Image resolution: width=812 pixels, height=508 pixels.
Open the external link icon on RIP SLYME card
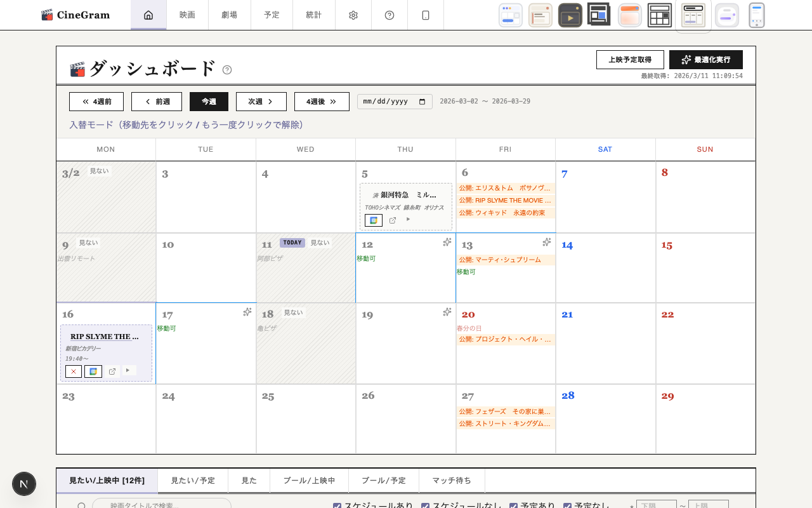pyautogui.click(x=112, y=371)
